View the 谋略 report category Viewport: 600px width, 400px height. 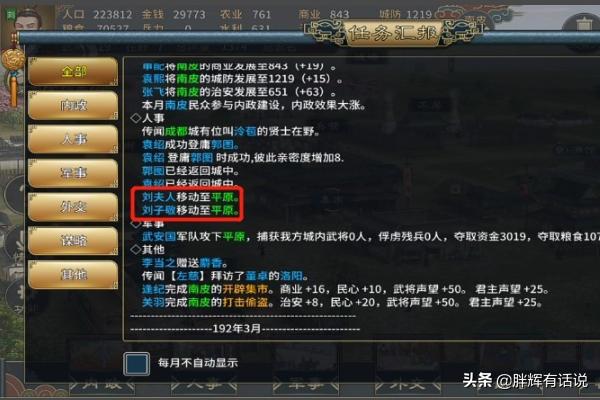pos(73,241)
